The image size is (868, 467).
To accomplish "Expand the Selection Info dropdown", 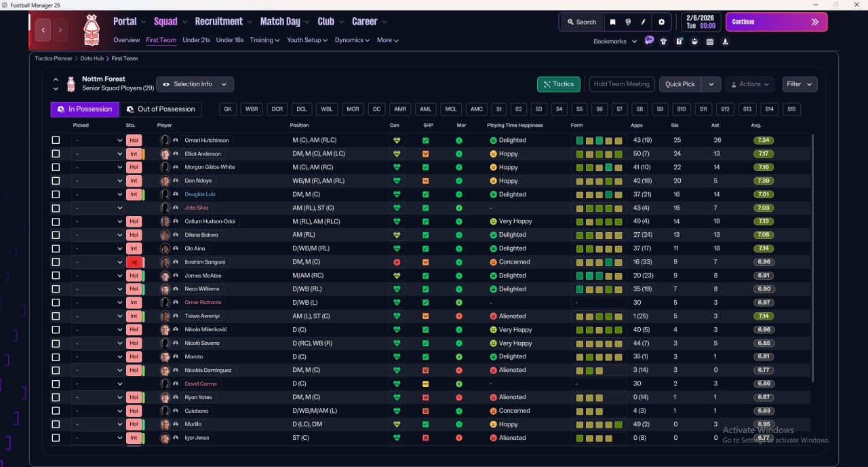I will (195, 84).
